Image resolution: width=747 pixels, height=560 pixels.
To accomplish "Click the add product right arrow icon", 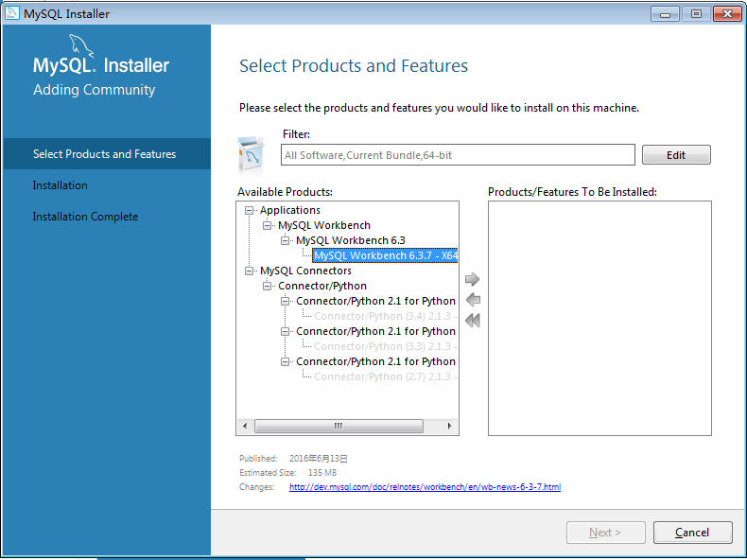I will point(472,279).
